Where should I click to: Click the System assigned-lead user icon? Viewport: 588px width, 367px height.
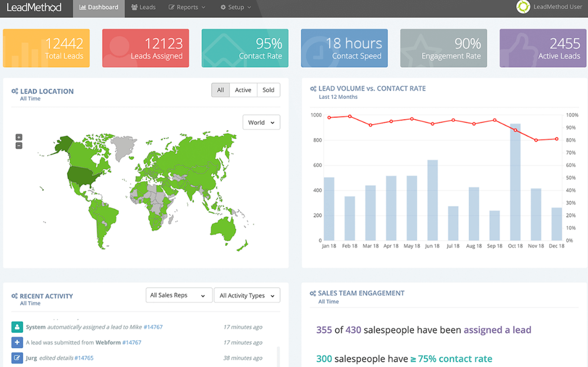point(17,327)
